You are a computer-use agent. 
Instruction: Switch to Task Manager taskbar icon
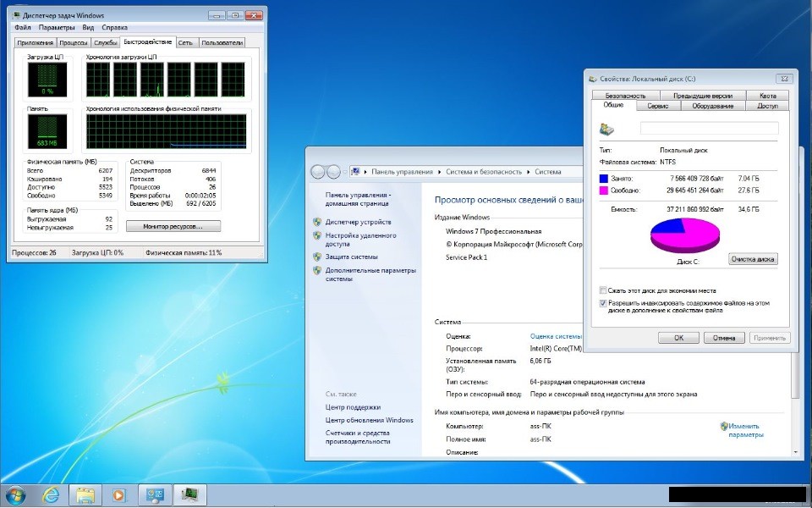189,495
